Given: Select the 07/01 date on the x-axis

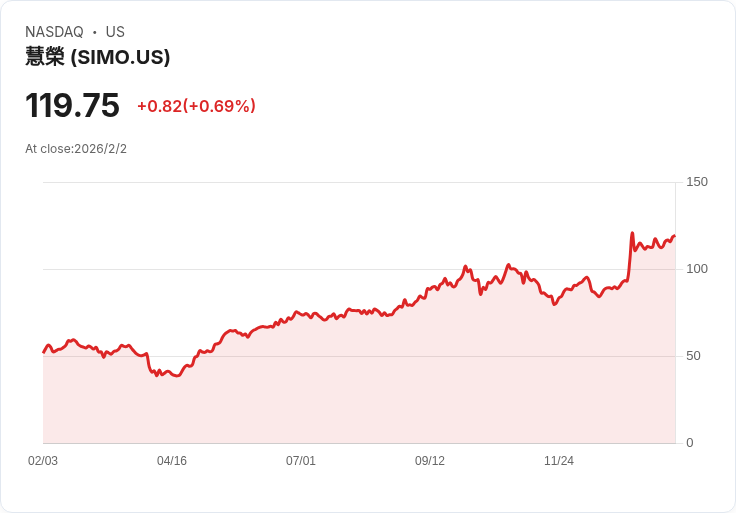Looking at the screenshot, I should pyautogui.click(x=301, y=461).
